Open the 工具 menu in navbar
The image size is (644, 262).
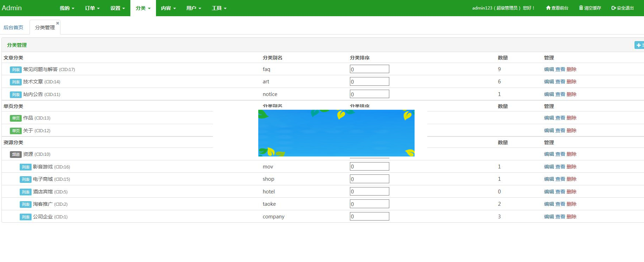[219, 8]
